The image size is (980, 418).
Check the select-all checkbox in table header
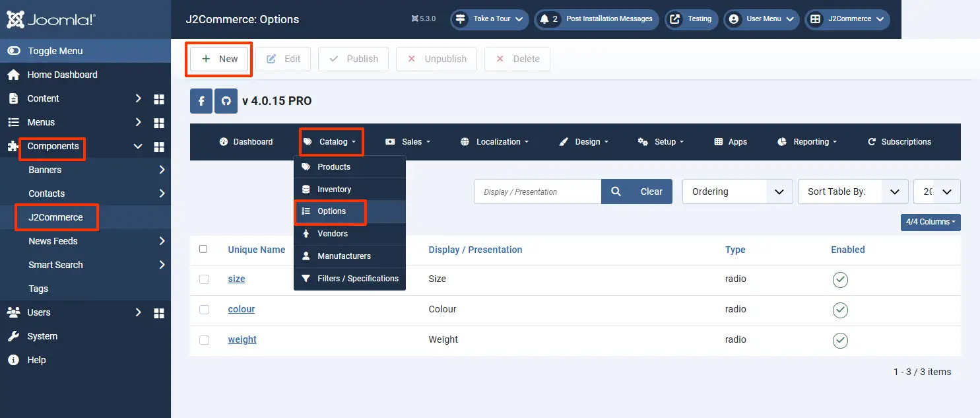203,249
